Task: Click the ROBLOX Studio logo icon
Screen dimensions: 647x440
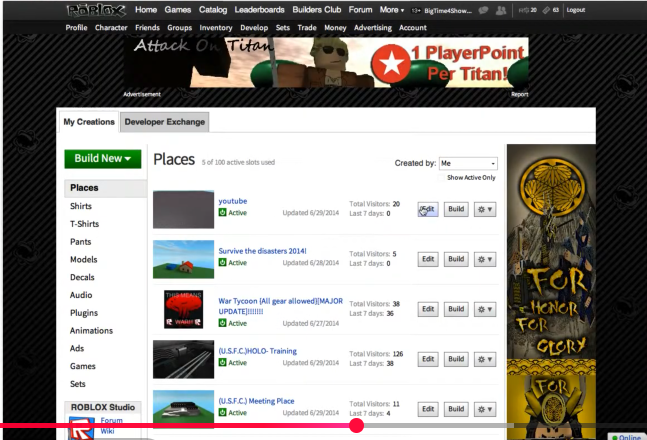Action: [81, 428]
